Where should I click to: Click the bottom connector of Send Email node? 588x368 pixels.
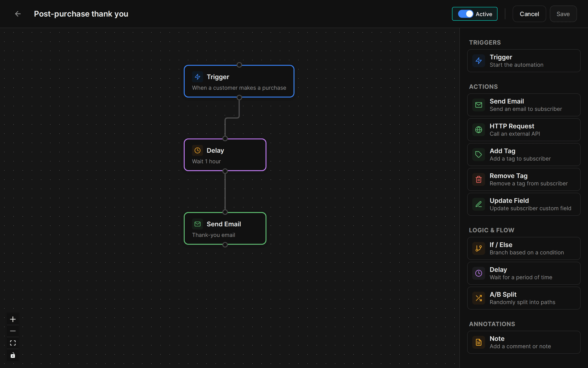click(225, 245)
